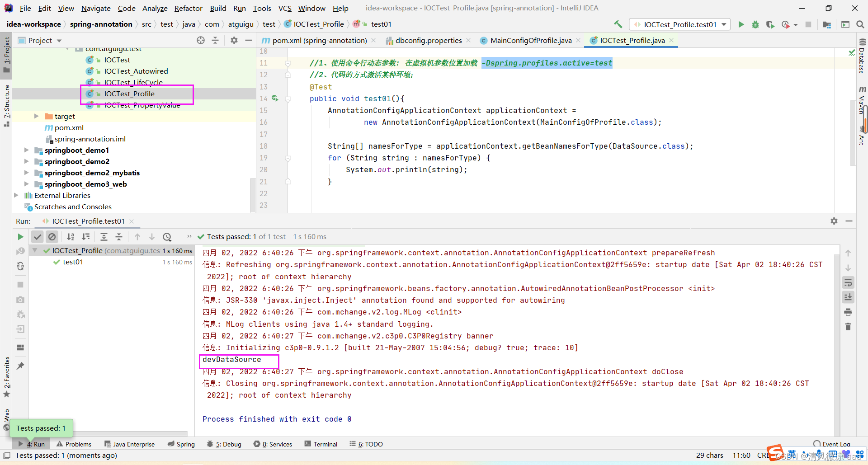Select spring-annotation.iml file
The width and height of the screenshot is (868, 465).
(x=90, y=139)
